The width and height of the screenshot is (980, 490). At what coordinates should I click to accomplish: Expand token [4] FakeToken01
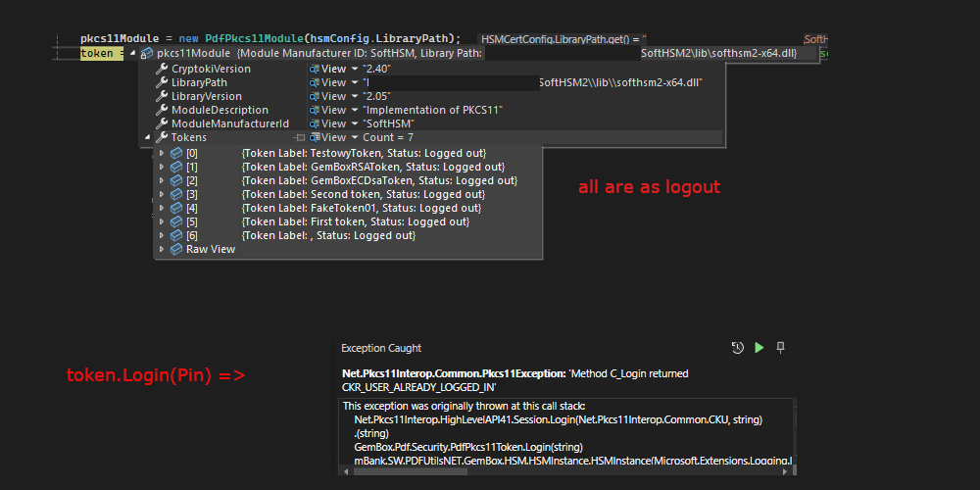click(x=162, y=208)
